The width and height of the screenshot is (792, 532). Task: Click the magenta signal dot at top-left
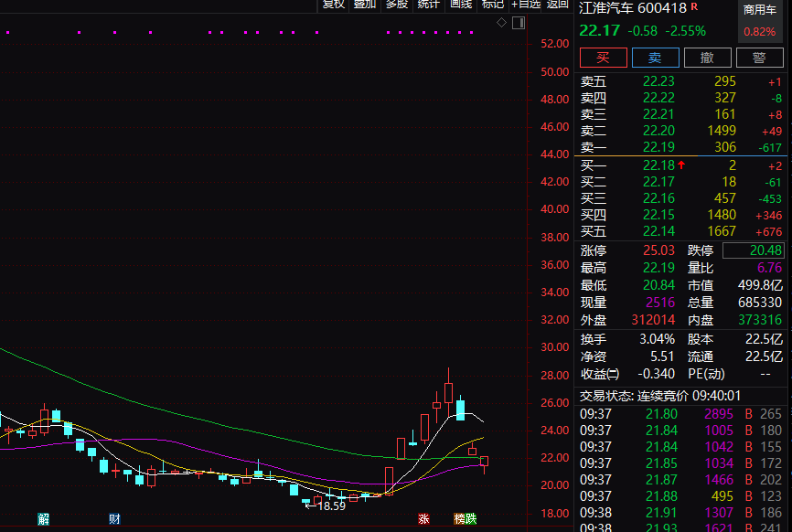coord(7,32)
